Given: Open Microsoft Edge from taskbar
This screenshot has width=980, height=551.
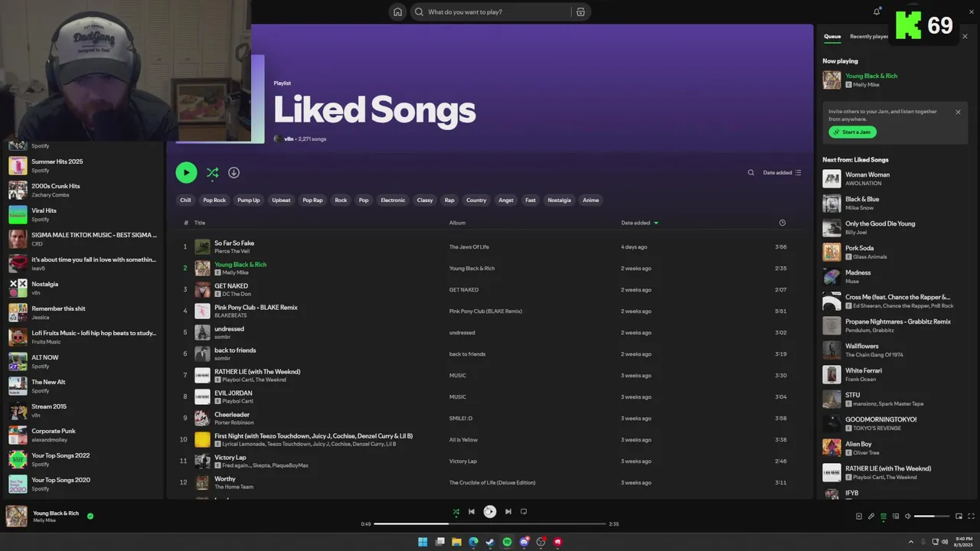Looking at the screenshot, I should (x=473, y=542).
